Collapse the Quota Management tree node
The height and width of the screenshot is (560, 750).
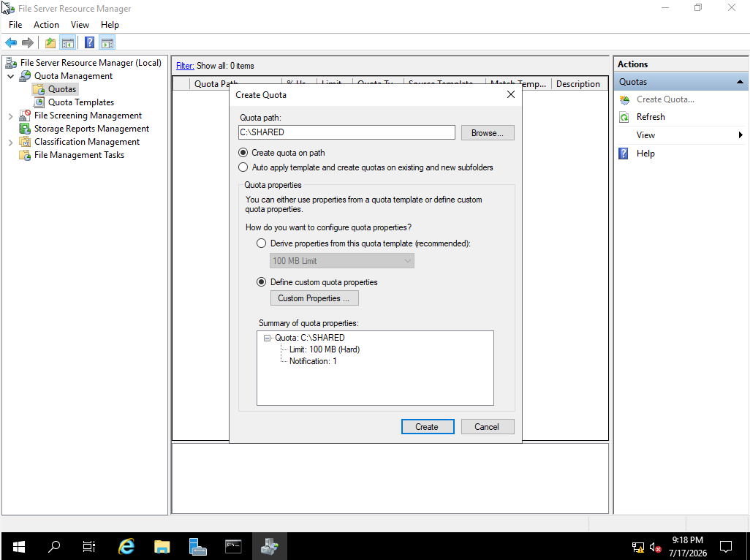[10, 76]
